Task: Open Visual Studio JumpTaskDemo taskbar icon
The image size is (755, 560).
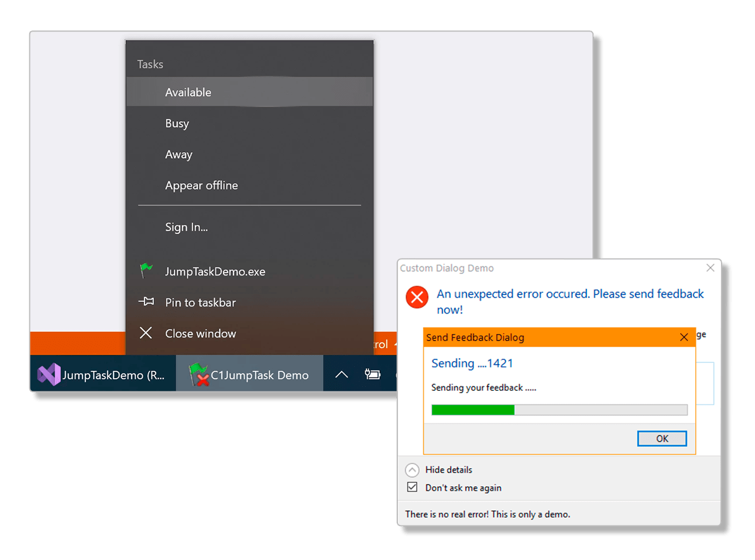Action: [x=49, y=375]
